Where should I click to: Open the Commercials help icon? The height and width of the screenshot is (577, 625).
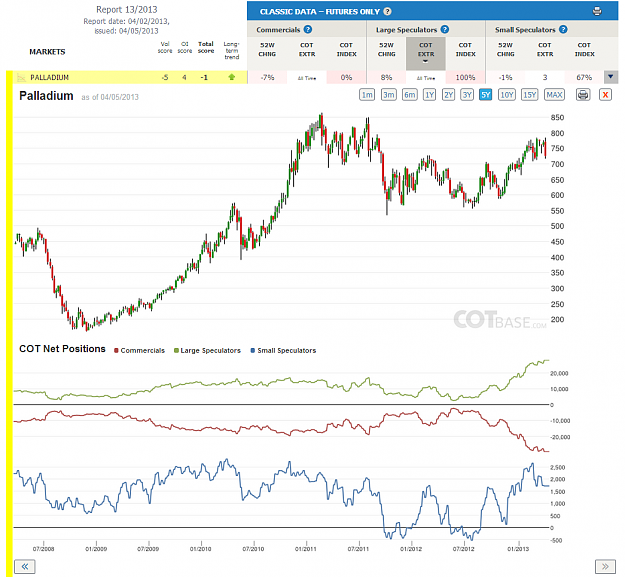(x=308, y=29)
